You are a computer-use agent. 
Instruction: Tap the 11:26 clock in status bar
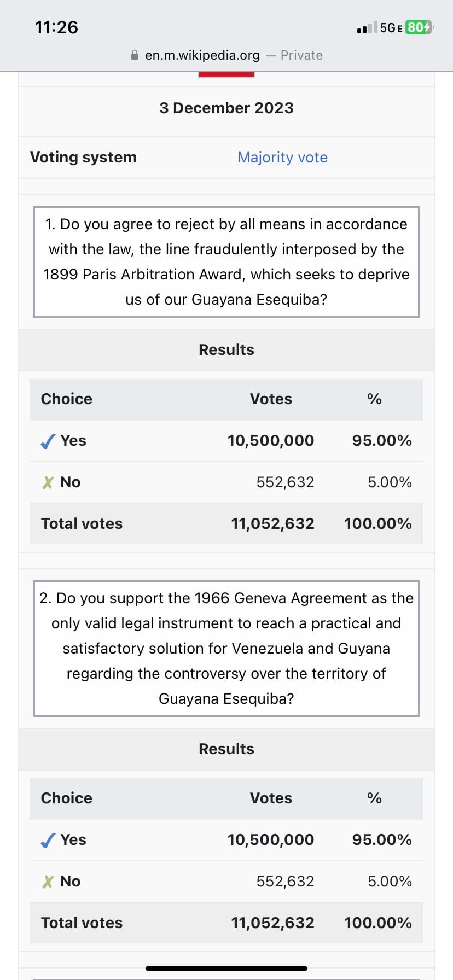pyautogui.click(x=56, y=27)
